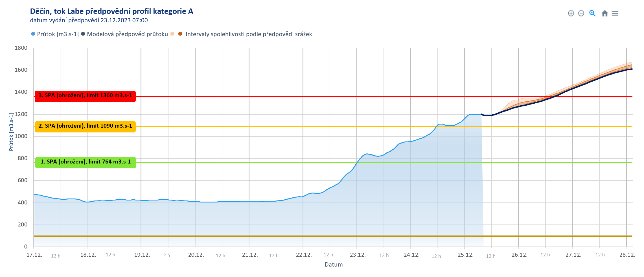Open the chart hamburger menu
This screenshot has width=644, height=277.
tap(615, 13)
